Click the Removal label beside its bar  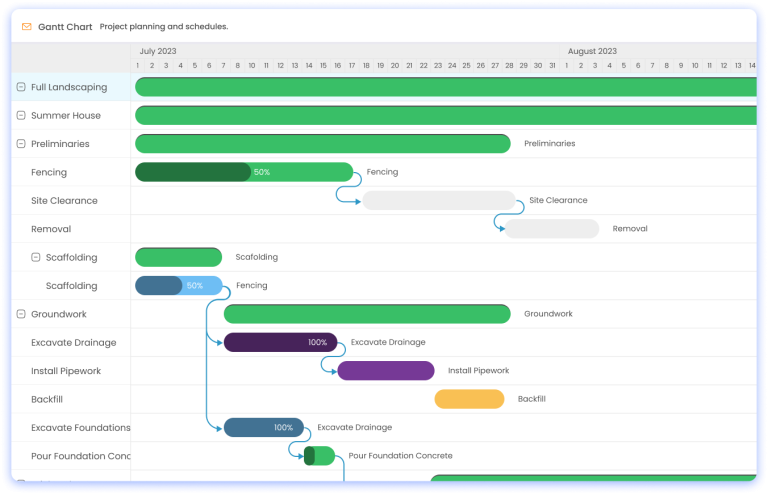click(630, 229)
